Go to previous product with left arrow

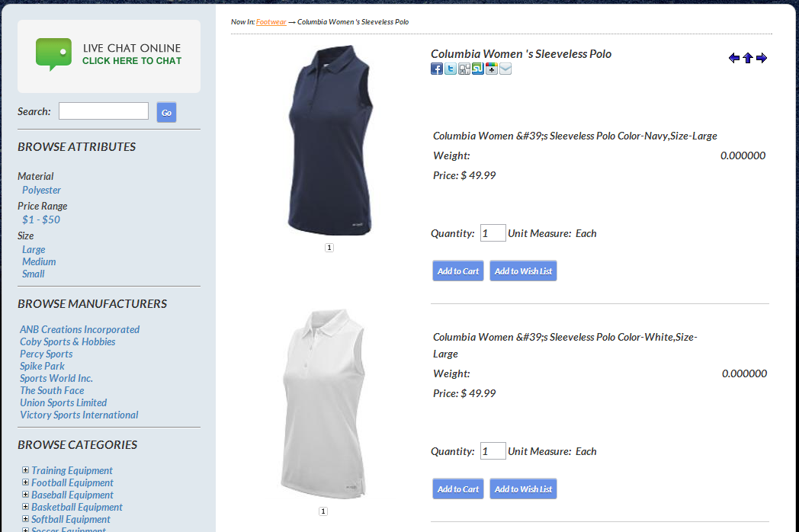click(x=734, y=58)
